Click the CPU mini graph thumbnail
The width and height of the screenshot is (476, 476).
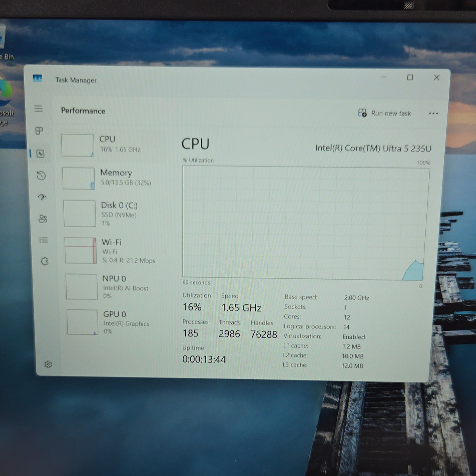tap(78, 145)
